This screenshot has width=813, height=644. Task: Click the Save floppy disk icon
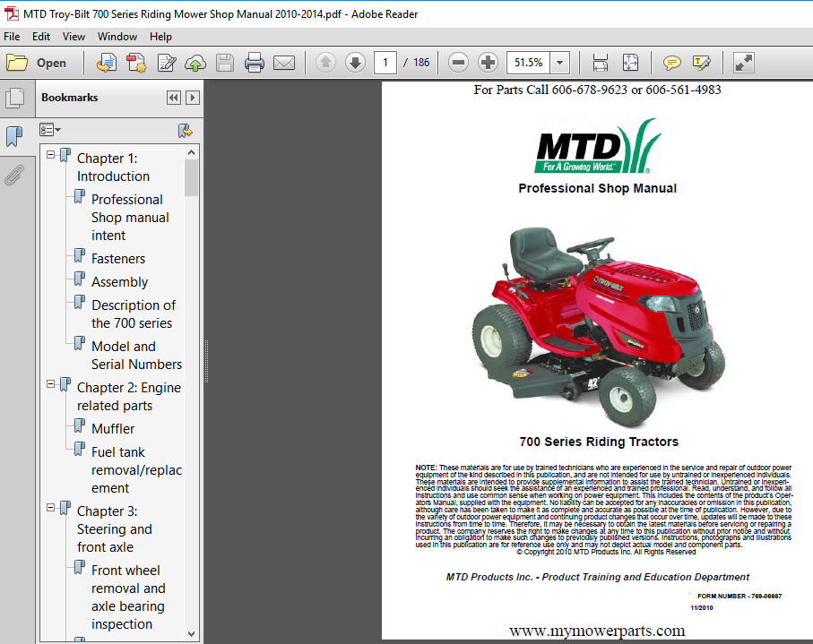click(x=225, y=64)
